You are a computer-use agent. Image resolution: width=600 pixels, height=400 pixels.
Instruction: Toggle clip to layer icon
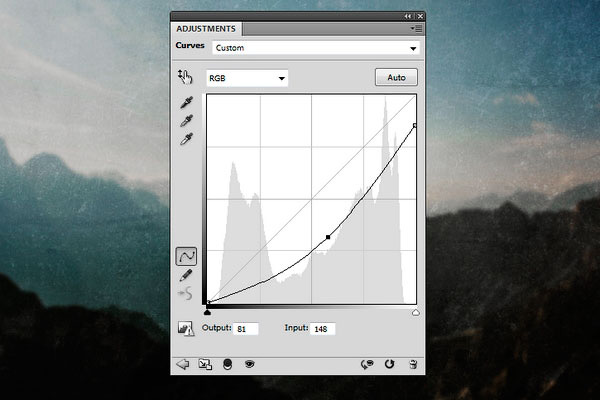[227, 364]
